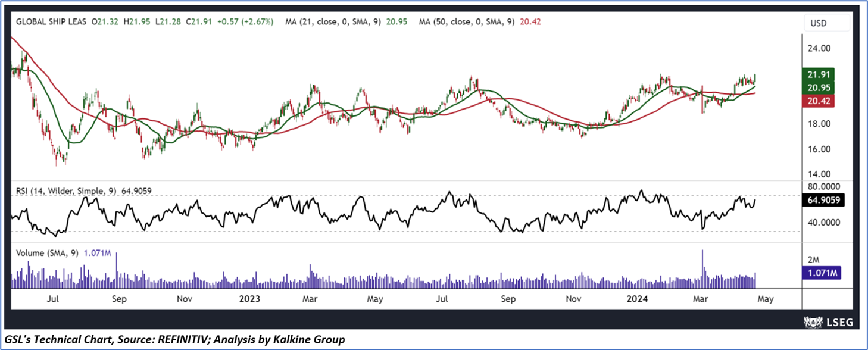Viewport: 868px width, 350px height.
Task: Click the 24.00 price axis label
Action: click(x=820, y=49)
